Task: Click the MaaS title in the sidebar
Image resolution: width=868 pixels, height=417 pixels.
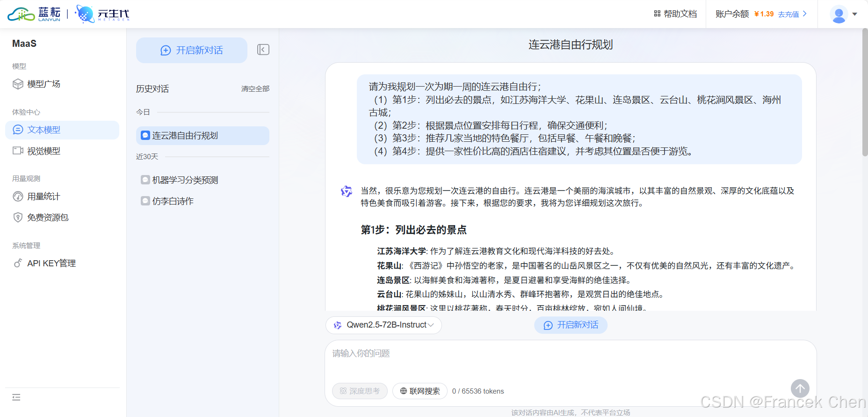Action: pyautogui.click(x=24, y=44)
